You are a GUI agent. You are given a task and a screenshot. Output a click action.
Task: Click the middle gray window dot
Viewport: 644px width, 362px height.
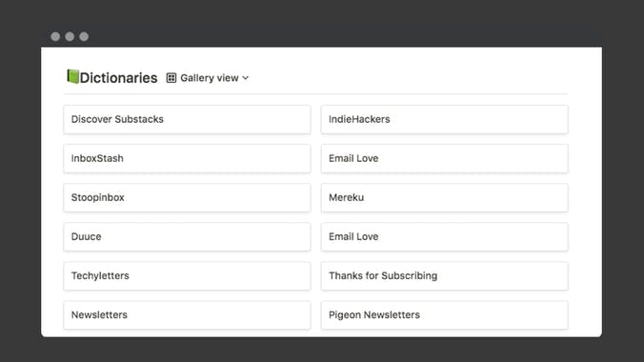pyautogui.click(x=70, y=36)
